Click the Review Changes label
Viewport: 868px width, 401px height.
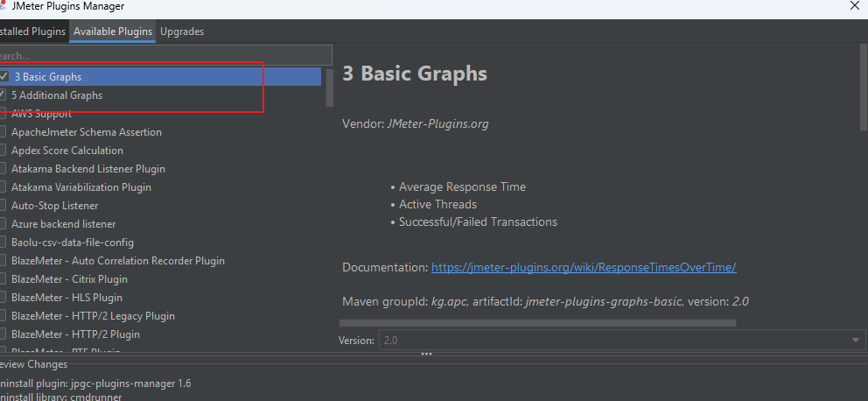click(x=33, y=364)
